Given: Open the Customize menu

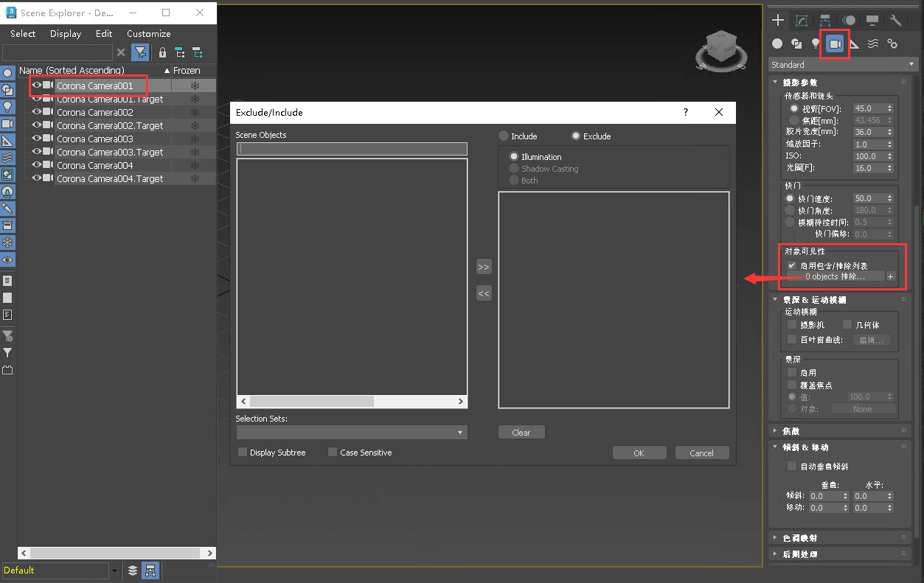Looking at the screenshot, I should 148,34.
